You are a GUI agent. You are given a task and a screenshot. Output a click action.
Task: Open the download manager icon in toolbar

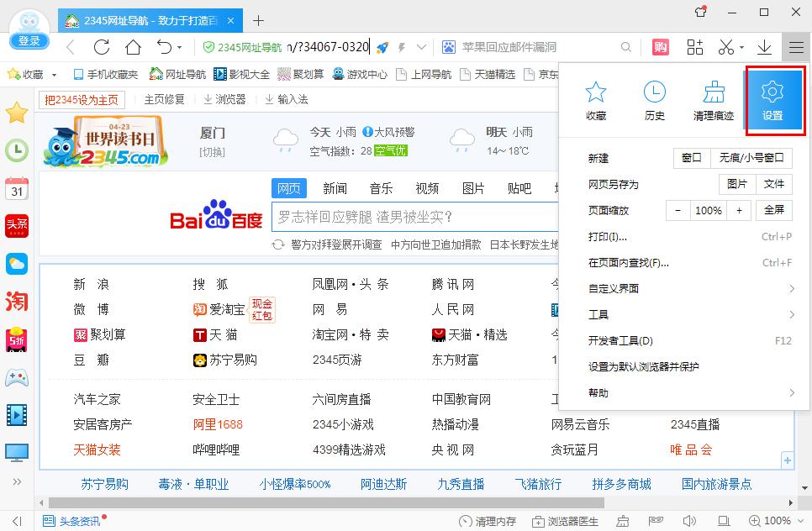(765, 48)
